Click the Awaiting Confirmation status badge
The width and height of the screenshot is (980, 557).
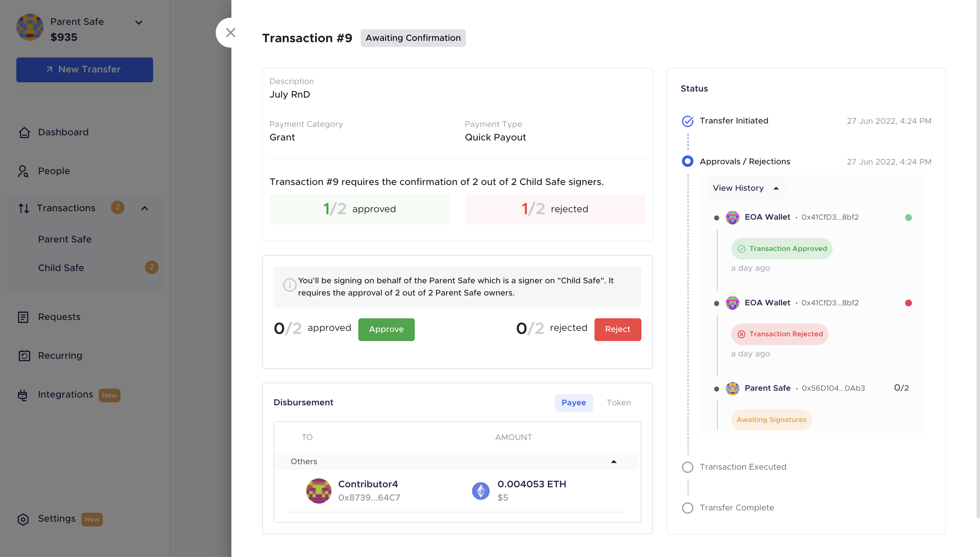[413, 38]
